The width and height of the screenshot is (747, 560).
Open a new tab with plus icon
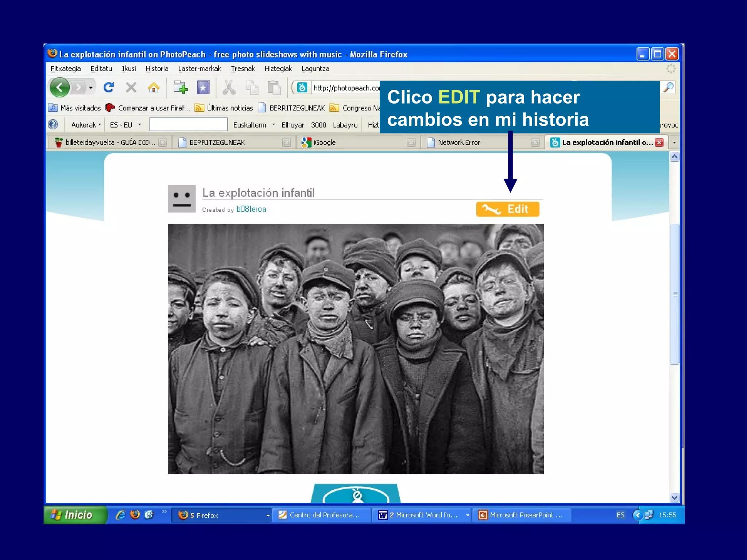point(181,87)
